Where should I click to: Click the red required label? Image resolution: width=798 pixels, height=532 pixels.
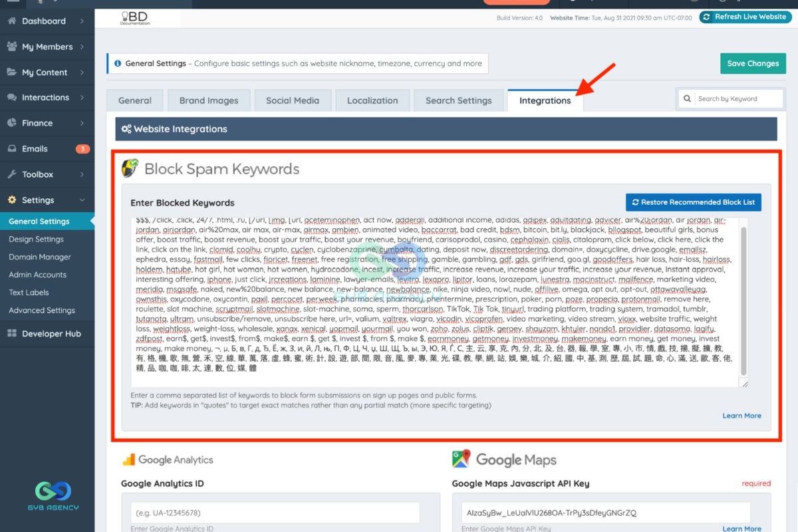pos(756,483)
